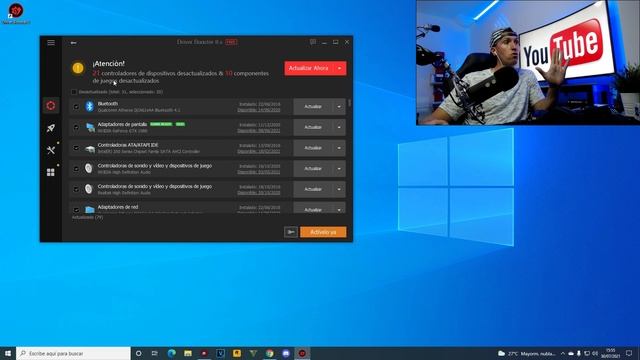Viewport: 640px width, 360px height.
Task: Click the Realtek High Definition Audio speaker icon
Action: pyautogui.click(x=89, y=189)
